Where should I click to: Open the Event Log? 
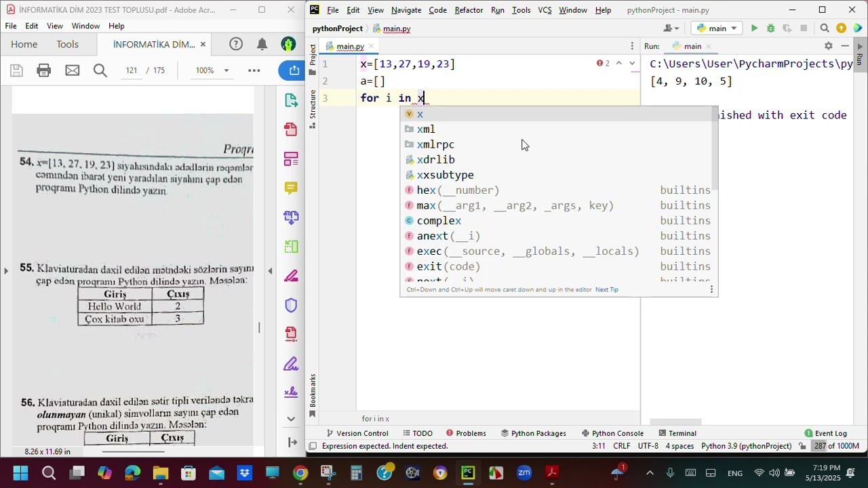[825, 433]
